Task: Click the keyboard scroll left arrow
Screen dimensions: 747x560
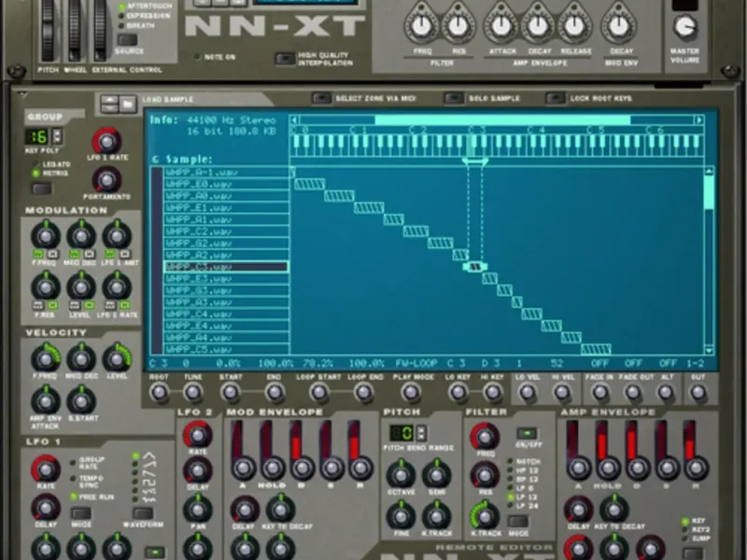Action: (x=294, y=120)
